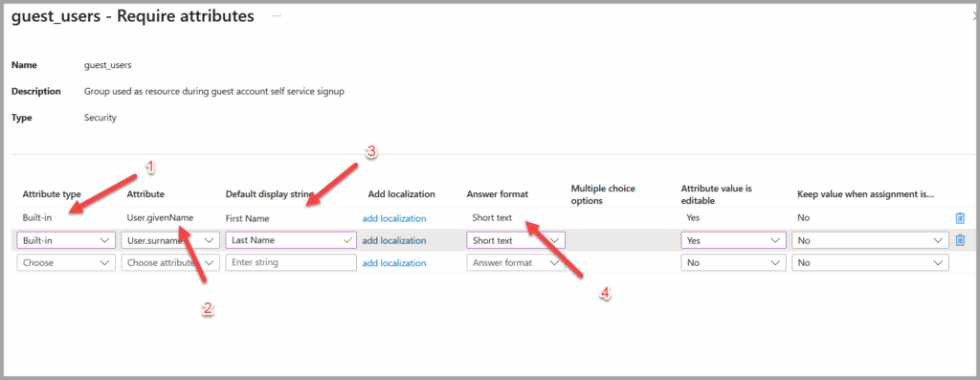Click the Enter string input field

point(291,263)
